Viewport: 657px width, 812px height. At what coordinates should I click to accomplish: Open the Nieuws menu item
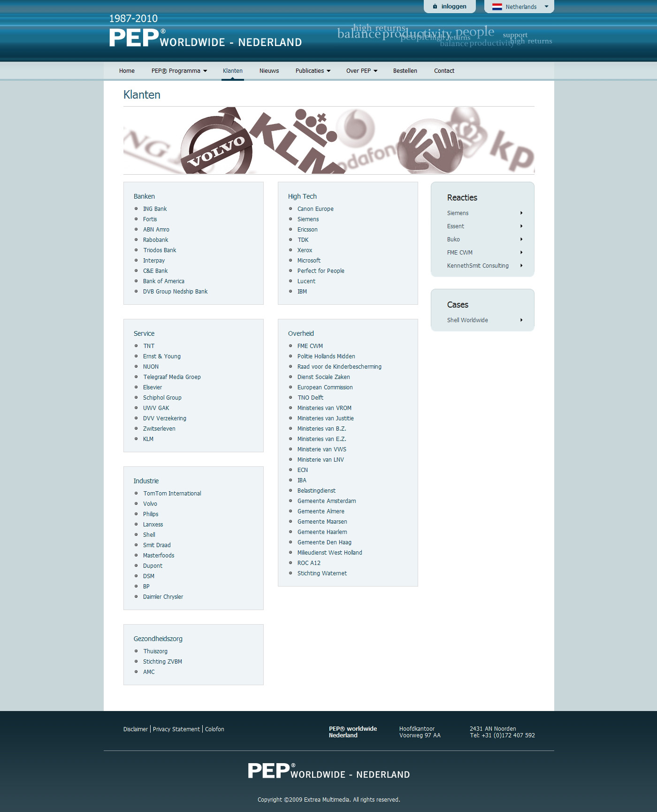(269, 71)
